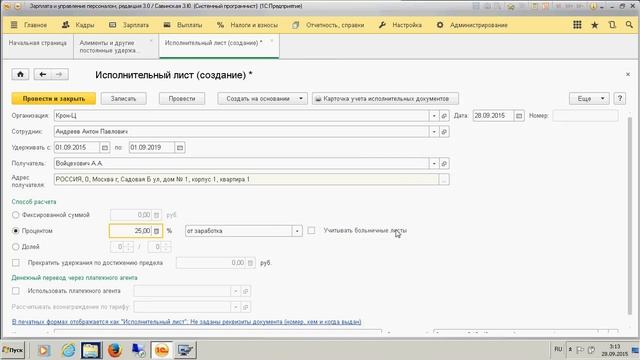Click the Записать button
Image resolution: width=640 pixels, height=360 pixels.
point(123,98)
